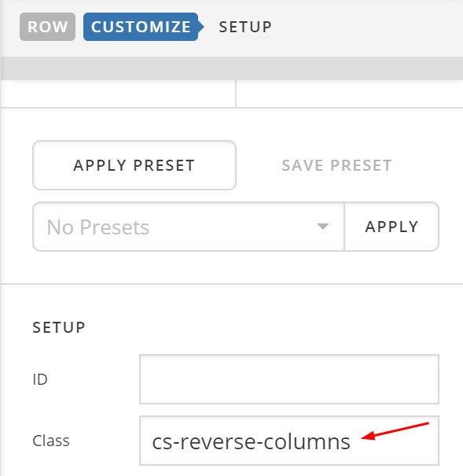
Task: Click the ID field label
Action: (40, 379)
